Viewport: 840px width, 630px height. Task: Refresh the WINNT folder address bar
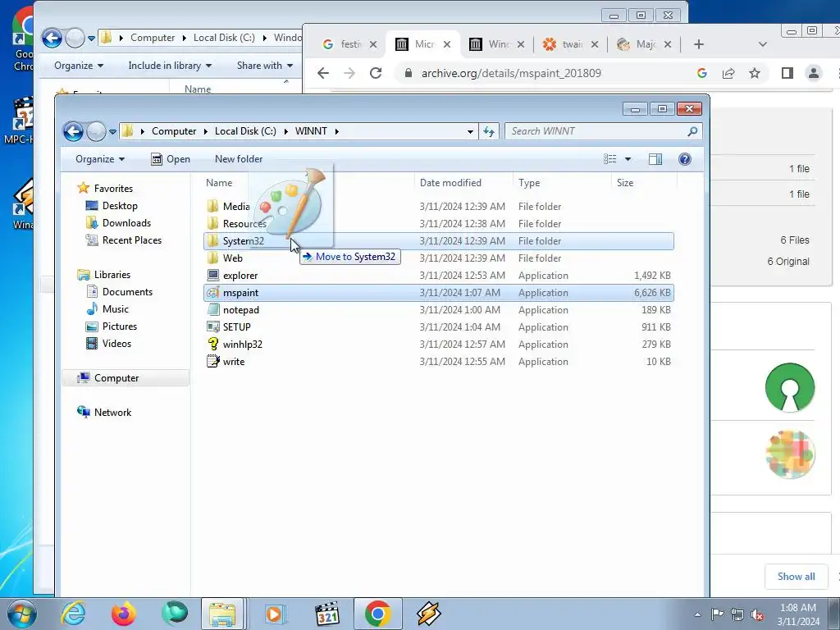[489, 131]
